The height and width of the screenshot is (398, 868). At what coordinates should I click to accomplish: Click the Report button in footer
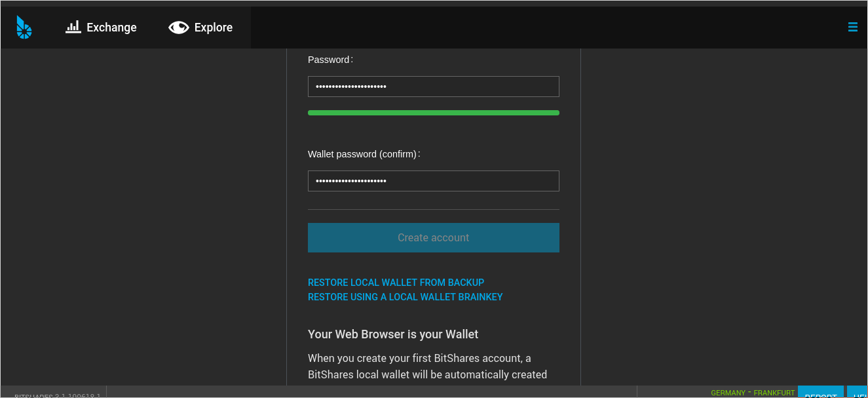(x=820, y=393)
